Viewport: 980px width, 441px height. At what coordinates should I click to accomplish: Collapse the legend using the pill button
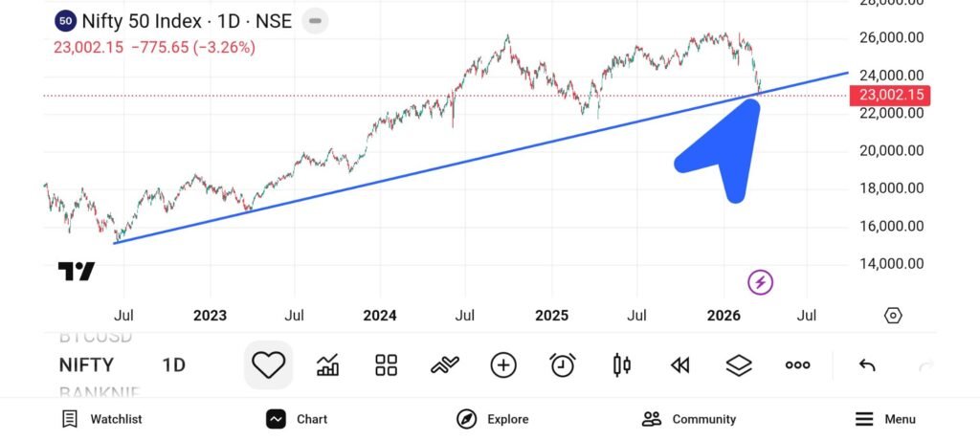pyautogui.click(x=317, y=20)
